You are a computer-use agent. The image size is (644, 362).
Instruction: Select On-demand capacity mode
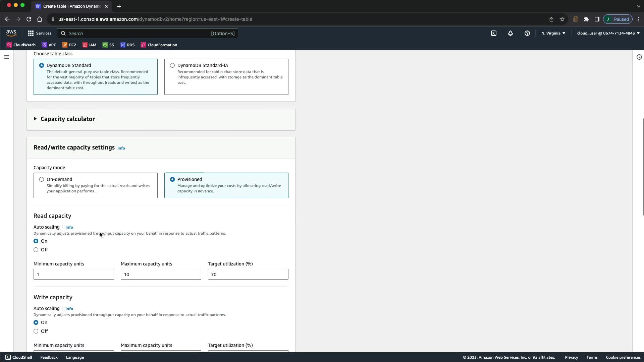pos(42,179)
